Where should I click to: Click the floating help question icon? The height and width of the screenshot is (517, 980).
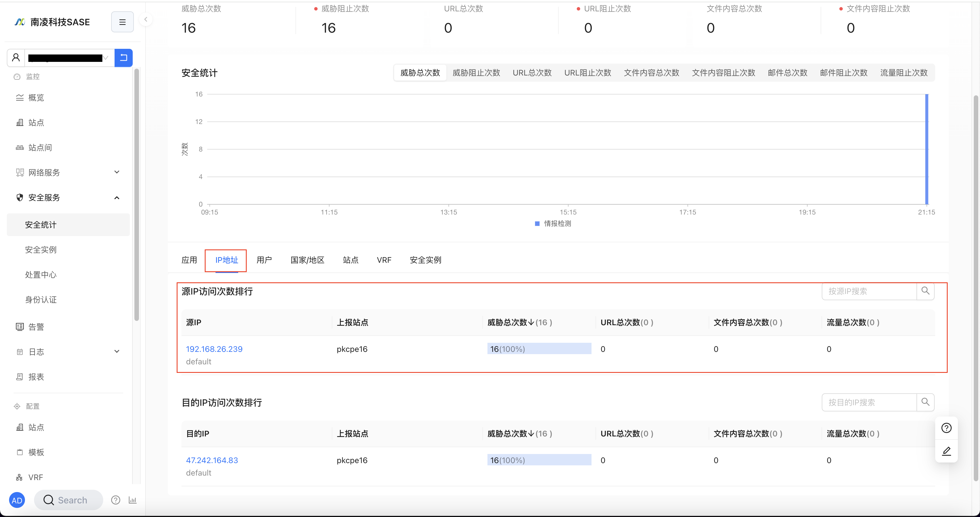point(946,428)
